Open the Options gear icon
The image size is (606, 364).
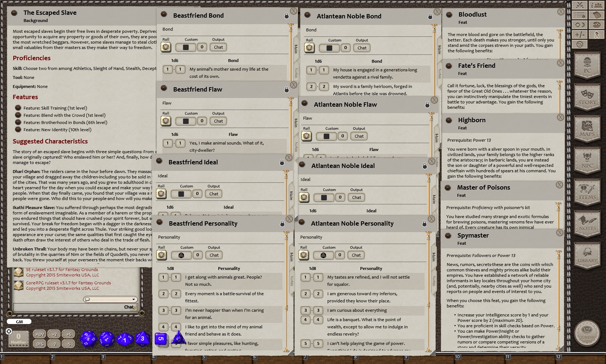click(x=580, y=44)
